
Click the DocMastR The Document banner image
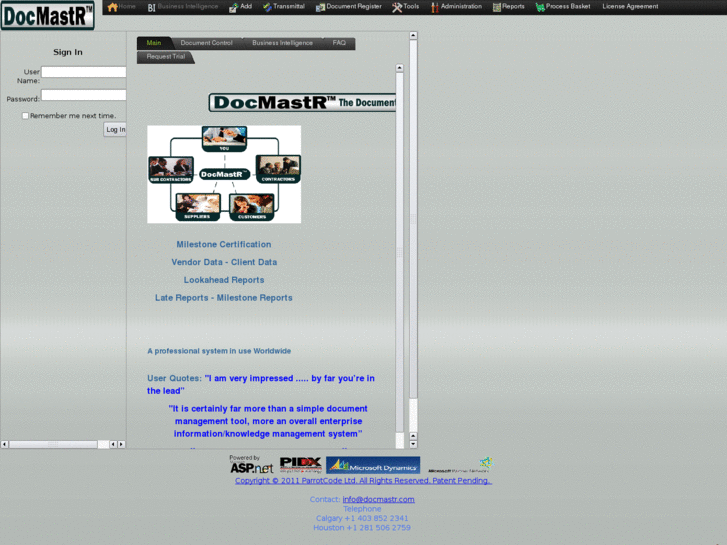point(302,103)
